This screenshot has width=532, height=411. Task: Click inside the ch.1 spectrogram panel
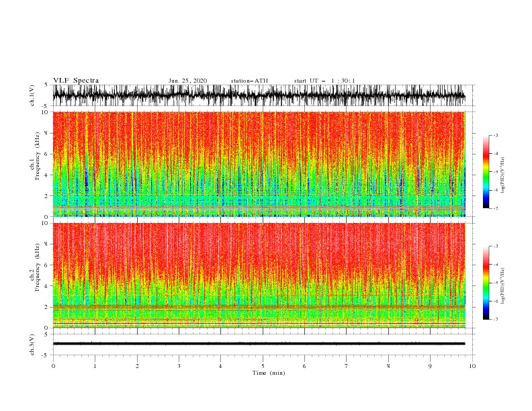coord(259,164)
